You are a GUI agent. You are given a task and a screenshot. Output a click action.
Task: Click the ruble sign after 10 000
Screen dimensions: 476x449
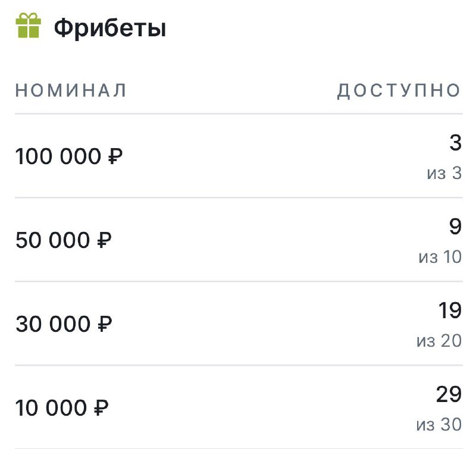click(x=101, y=409)
